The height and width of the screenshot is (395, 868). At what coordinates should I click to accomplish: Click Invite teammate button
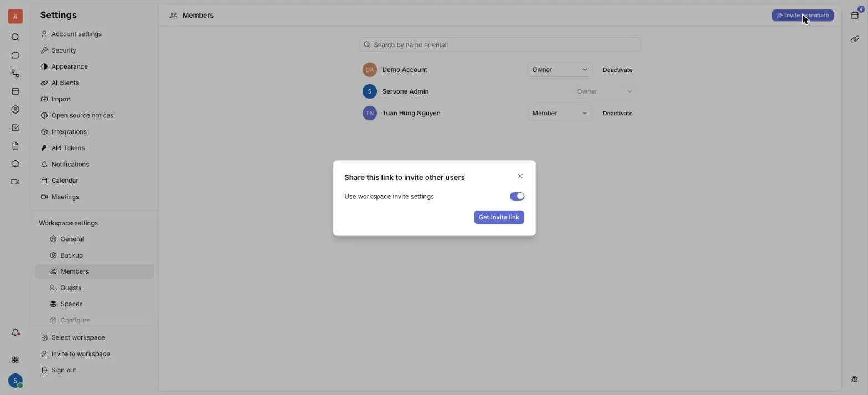pos(803,15)
